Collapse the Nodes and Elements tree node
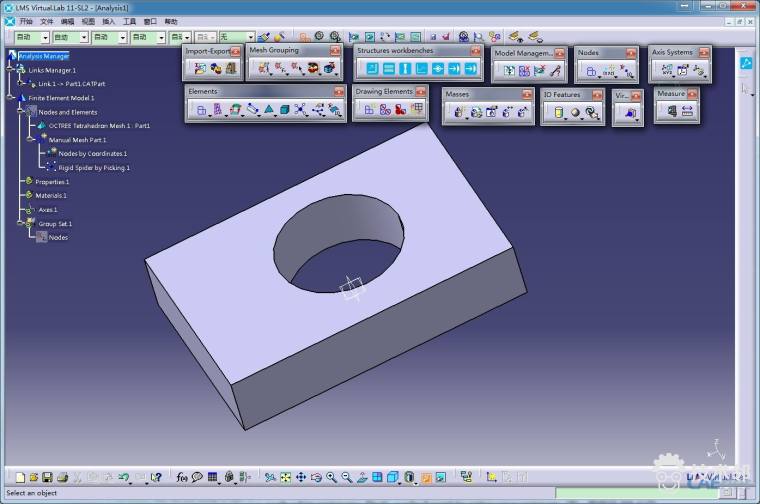The height and width of the screenshot is (504, 760). click(22, 112)
